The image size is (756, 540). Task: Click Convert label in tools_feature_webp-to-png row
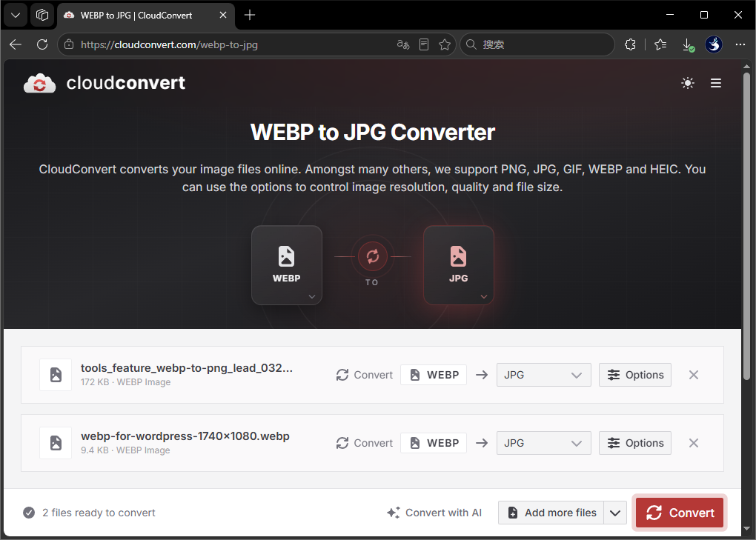tap(365, 375)
